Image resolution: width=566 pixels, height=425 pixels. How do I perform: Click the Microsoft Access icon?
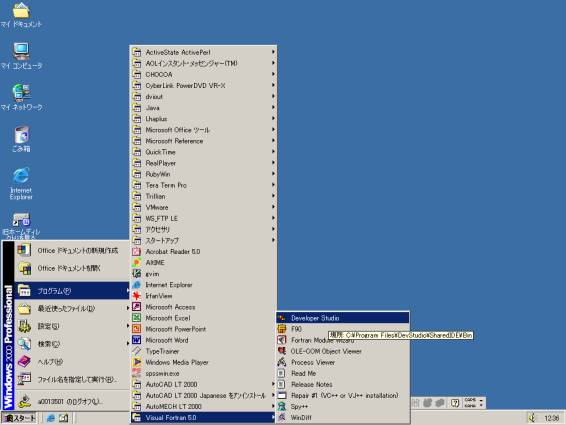(136, 307)
